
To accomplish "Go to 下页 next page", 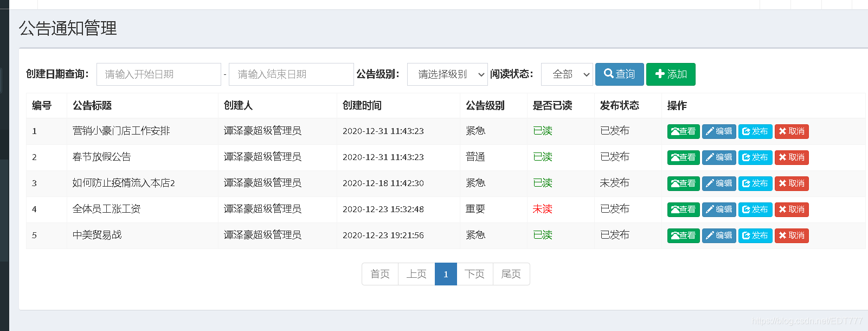I will coord(474,274).
